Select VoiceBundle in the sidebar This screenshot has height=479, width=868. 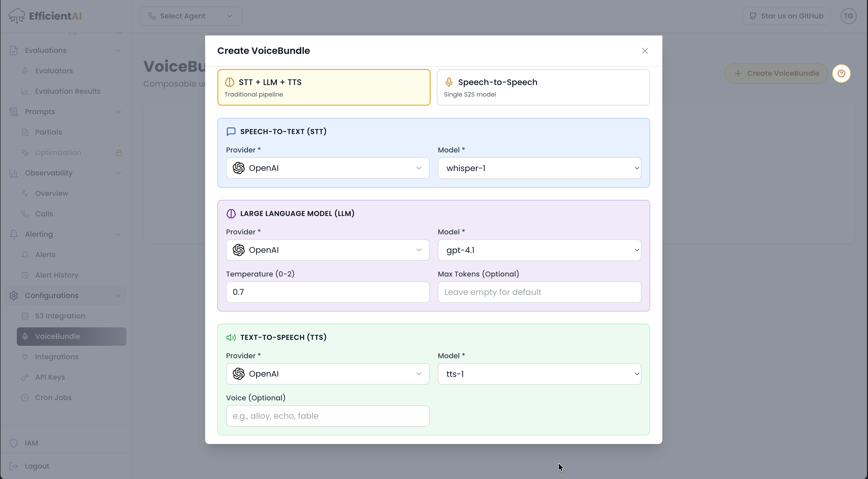tap(71, 337)
